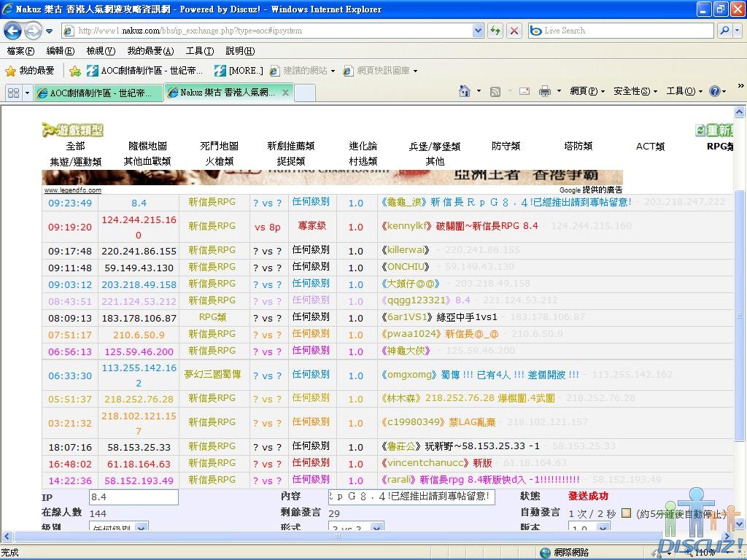The width and height of the screenshot is (747, 560).
Task: Click horizontal scrollbar left arrow
Action: tap(7, 536)
